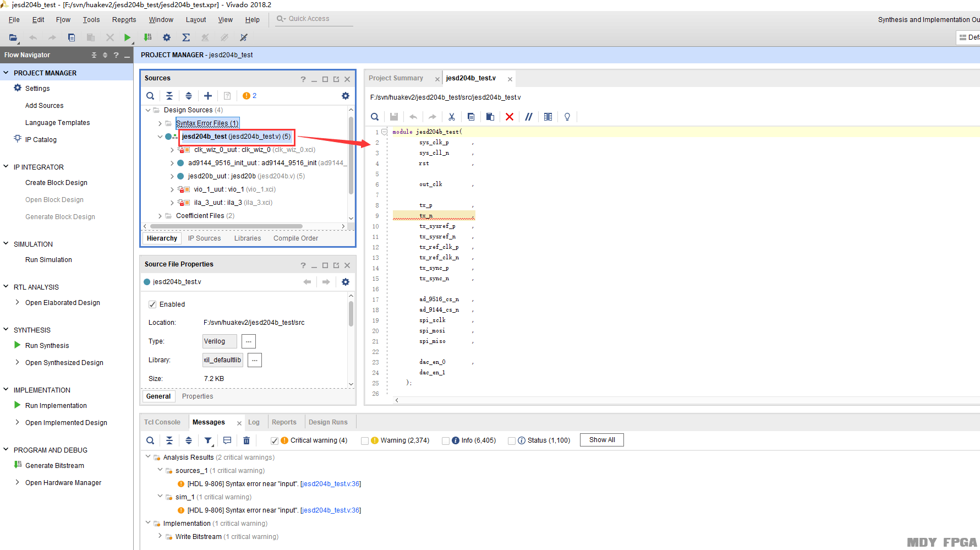Click the Paste icon in the editor toolbar
980x550 pixels.
point(490,117)
